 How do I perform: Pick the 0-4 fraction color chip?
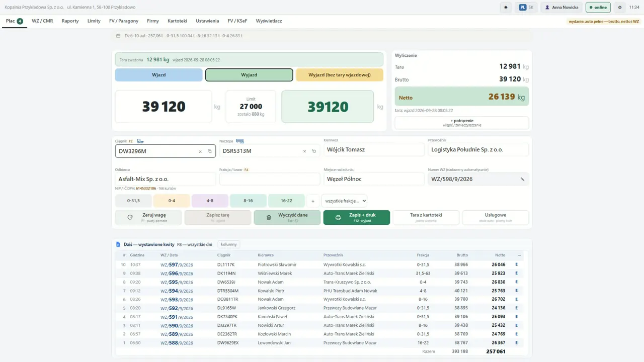(172, 201)
